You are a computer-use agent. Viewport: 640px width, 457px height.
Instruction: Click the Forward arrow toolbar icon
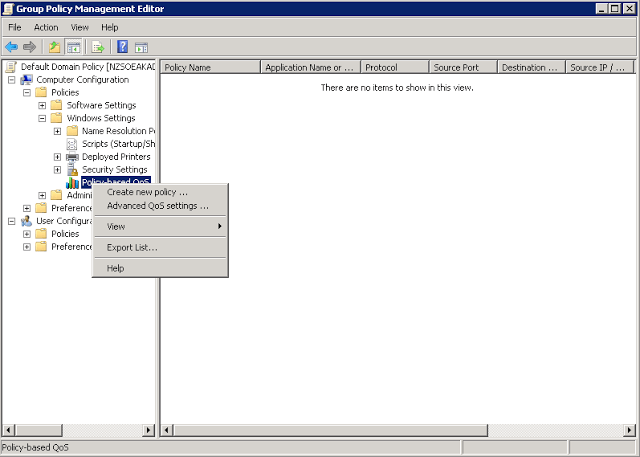(30, 47)
